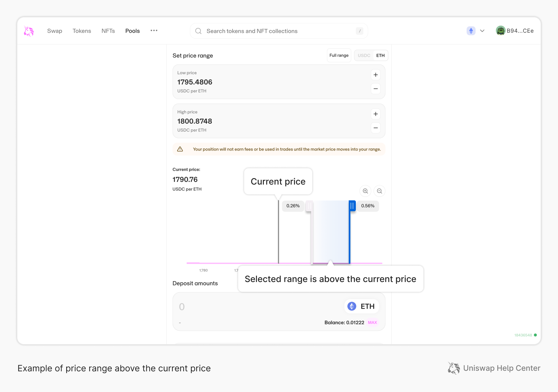The image size is (558, 392).
Task: Click the Uniswap unicorn logo icon
Action: coord(28,30)
